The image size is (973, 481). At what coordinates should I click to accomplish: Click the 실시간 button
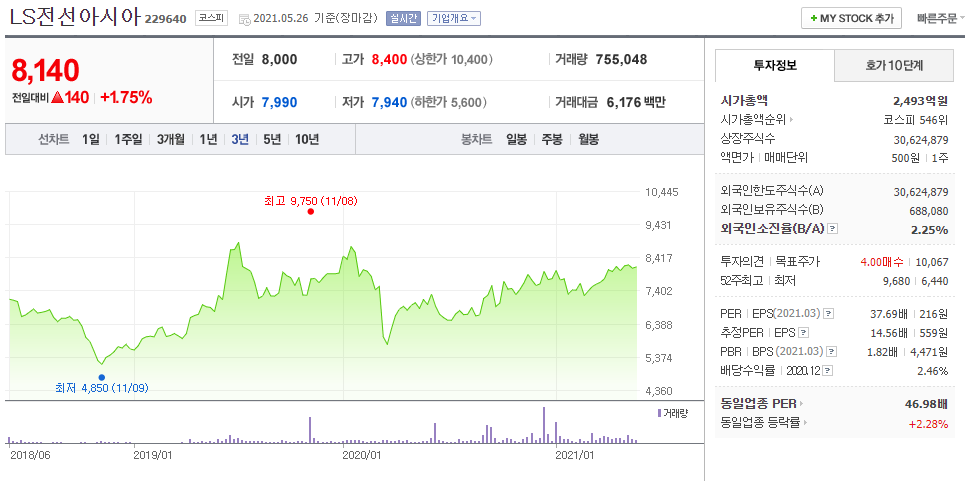click(403, 19)
